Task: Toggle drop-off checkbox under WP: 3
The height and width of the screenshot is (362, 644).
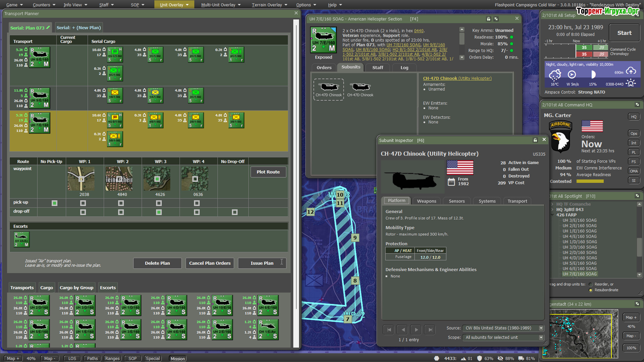Action: [x=159, y=212]
